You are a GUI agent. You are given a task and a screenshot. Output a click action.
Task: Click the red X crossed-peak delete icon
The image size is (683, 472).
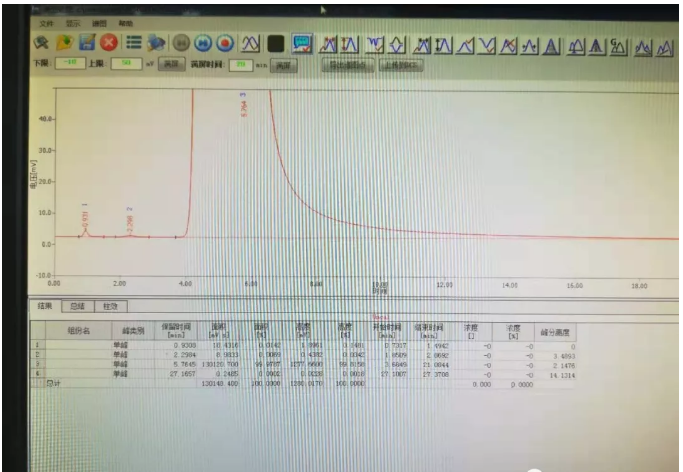click(508, 46)
